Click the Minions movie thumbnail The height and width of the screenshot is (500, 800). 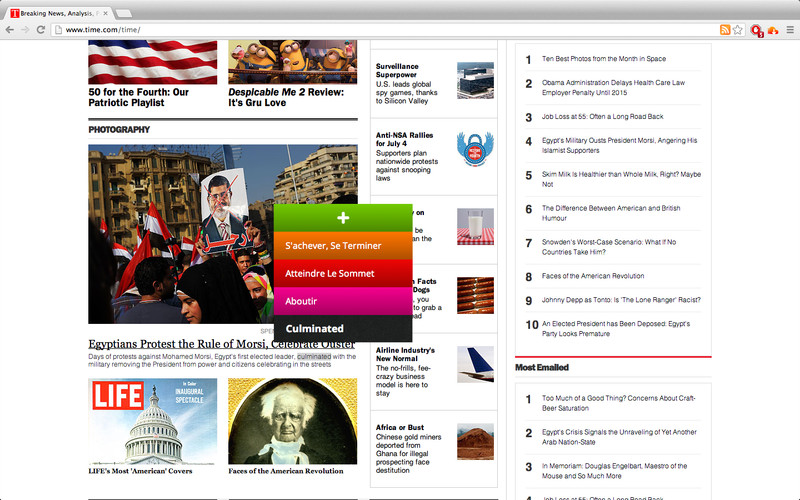tap(292, 62)
